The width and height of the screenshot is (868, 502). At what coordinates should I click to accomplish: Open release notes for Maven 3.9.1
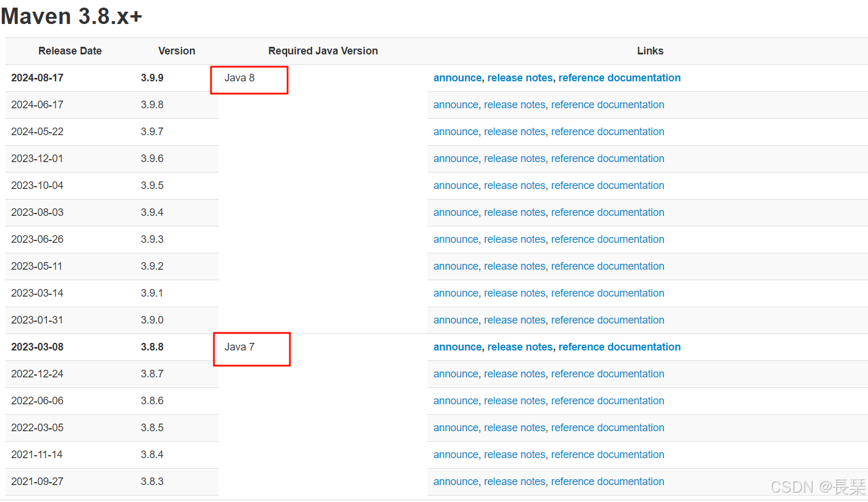click(x=514, y=293)
